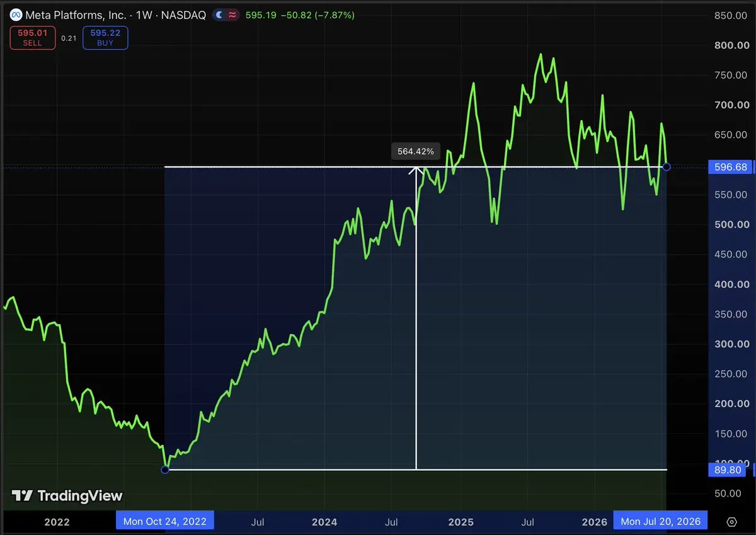Click the 2022 label on the time axis
Viewport: 756px width, 535px height.
click(x=57, y=522)
